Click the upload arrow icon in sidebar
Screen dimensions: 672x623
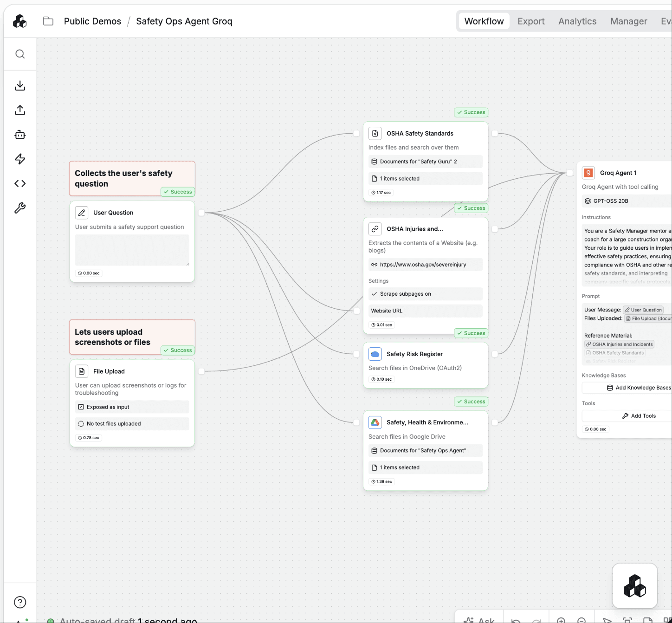tap(20, 110)
